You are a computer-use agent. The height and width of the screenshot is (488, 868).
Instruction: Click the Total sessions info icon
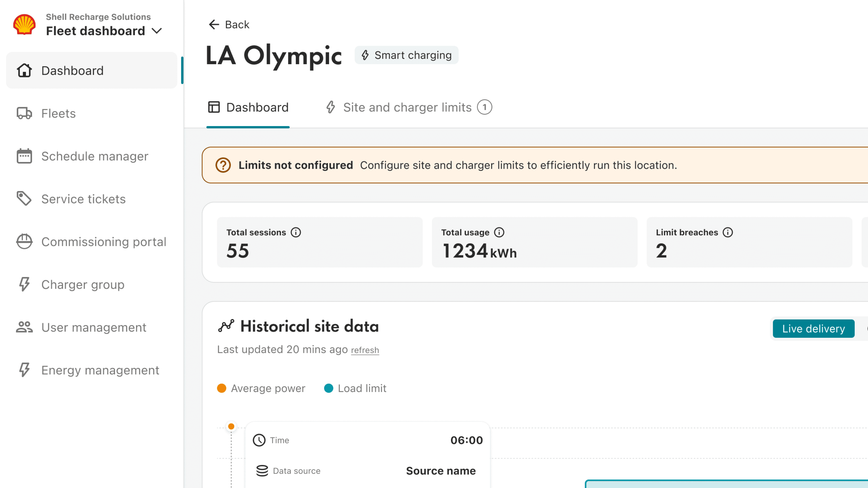coord(295,232)
